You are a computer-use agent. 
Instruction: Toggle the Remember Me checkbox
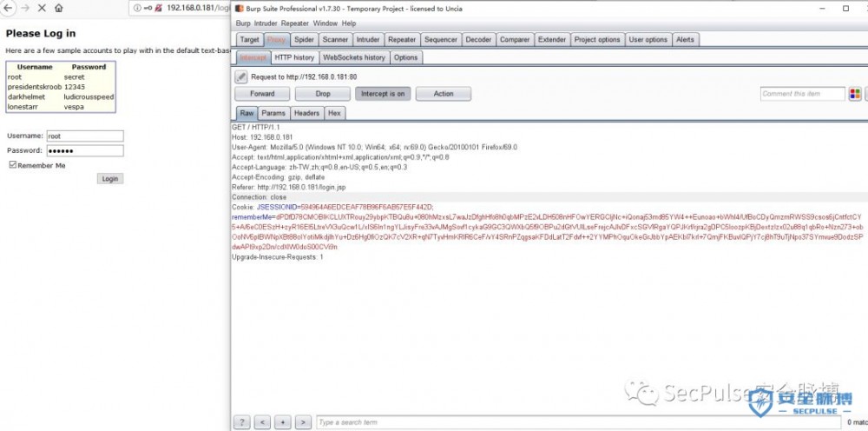coord(13,165)
